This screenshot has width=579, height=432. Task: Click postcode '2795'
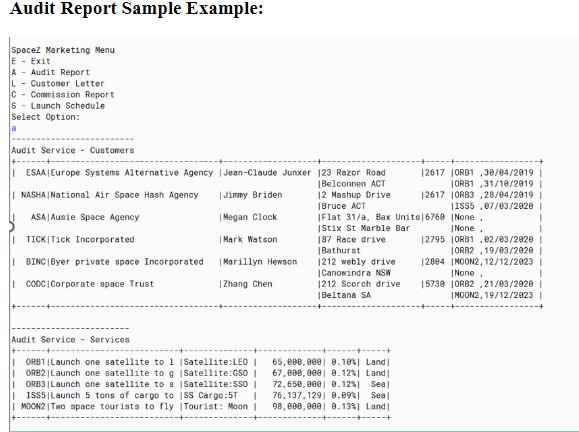coord(435,239)
